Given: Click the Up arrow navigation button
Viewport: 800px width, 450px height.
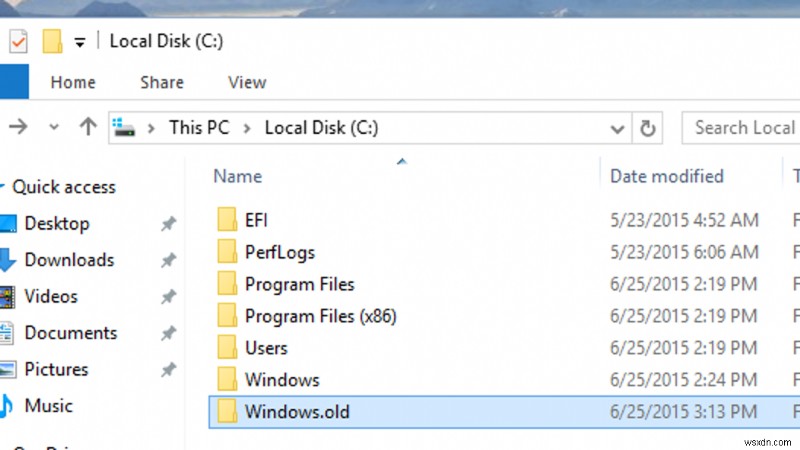Looking at the screenshot, I should tap(88, 127).
